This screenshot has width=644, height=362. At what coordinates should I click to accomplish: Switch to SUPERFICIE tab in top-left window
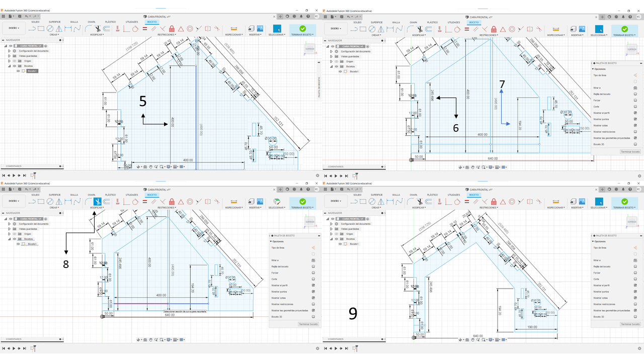pos(54,23)
